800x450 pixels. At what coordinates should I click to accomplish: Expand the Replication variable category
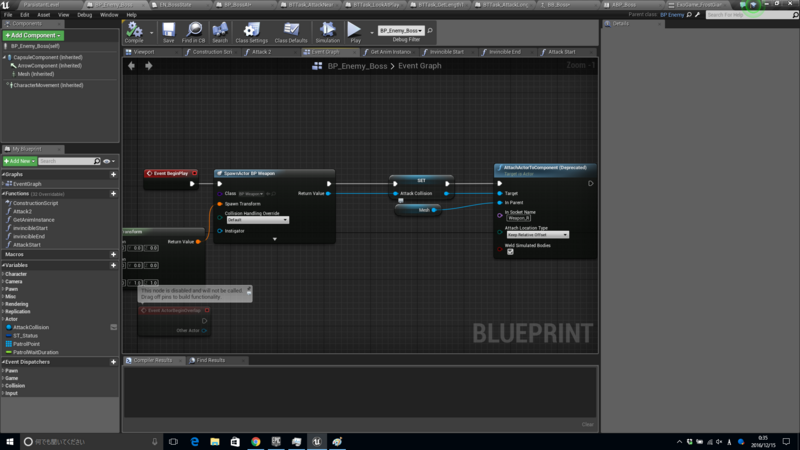point(3,312)
